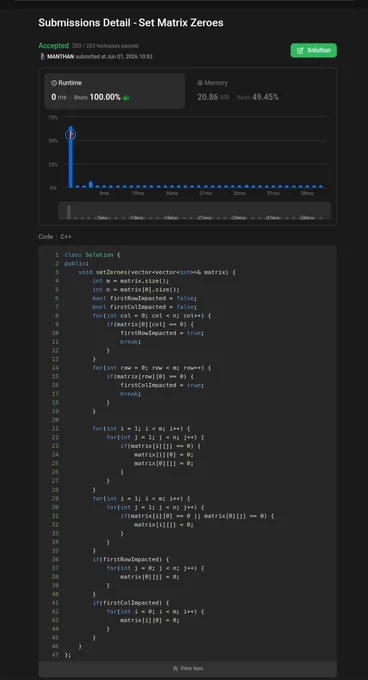Image resolution: width=368 pixels, height=680 pixels.
Task: Click the chip icon beside Memory
Action: (200, 83)
